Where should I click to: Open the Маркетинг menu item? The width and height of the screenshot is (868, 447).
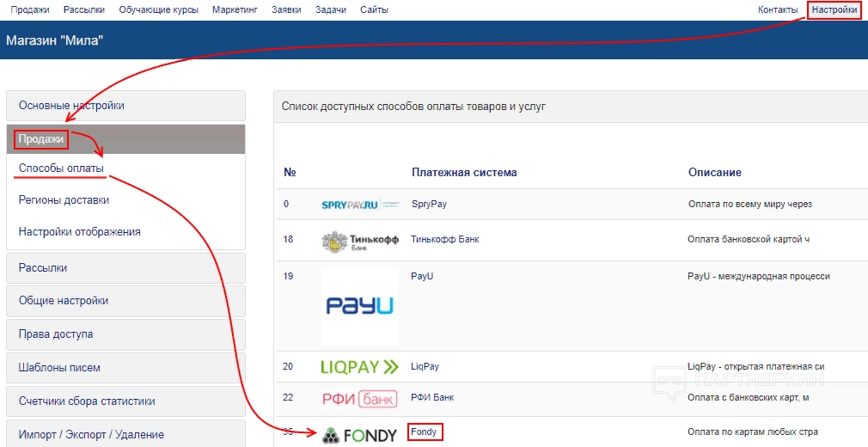coord(235,9)
